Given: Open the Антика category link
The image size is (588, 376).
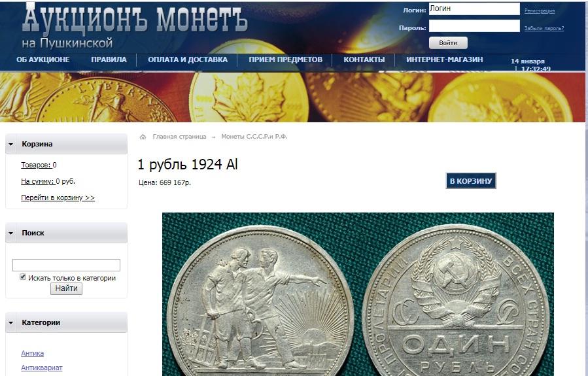Looking at the screenshot, I should 32,353.
